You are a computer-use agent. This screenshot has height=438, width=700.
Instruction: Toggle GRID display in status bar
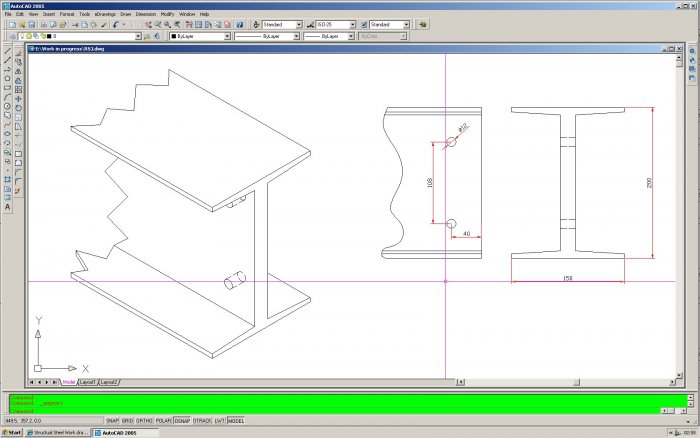click(x=127, y=421)
